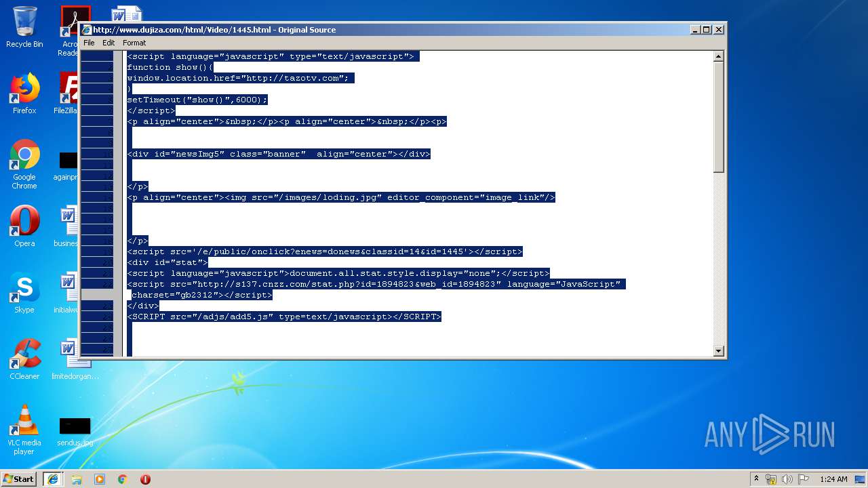Open Windows Explorer folder in taskbar

(x=77, y=479)
